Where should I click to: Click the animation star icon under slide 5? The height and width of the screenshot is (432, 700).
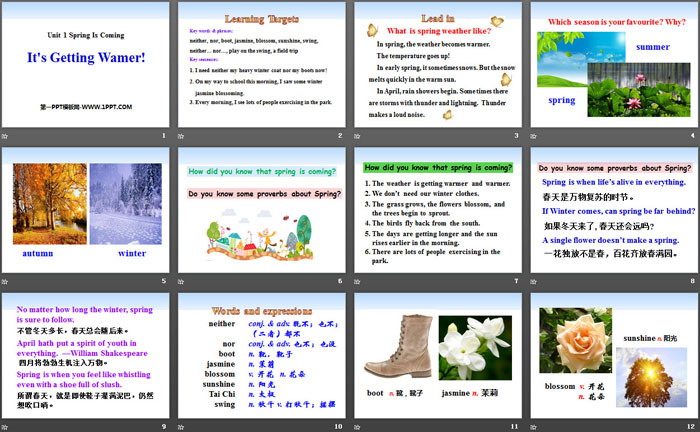(x=5, y=282)
